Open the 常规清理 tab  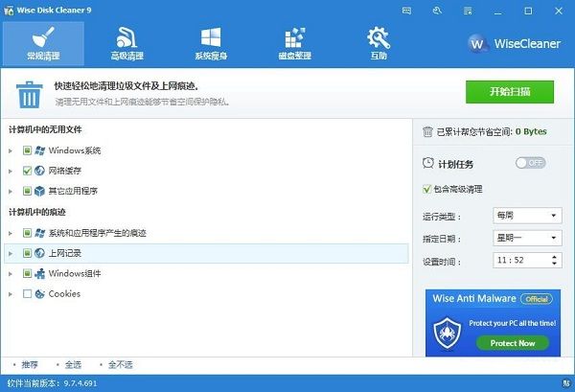tap(43, 44)
